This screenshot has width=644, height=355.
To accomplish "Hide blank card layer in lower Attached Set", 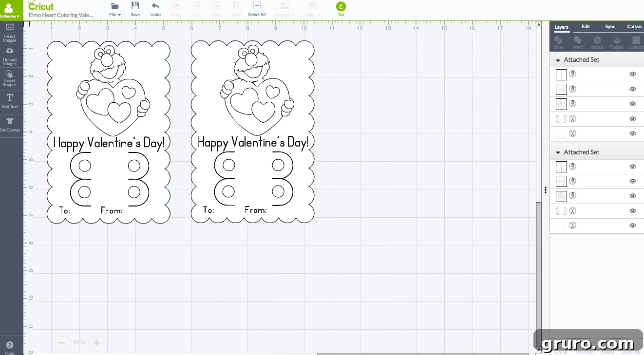I will (x=633, y=225).
